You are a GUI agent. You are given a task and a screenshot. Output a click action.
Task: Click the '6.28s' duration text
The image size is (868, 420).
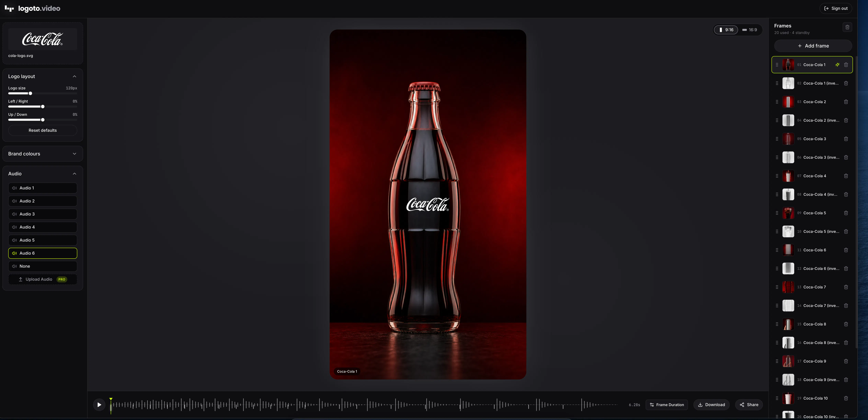click(x=634, y=405)
